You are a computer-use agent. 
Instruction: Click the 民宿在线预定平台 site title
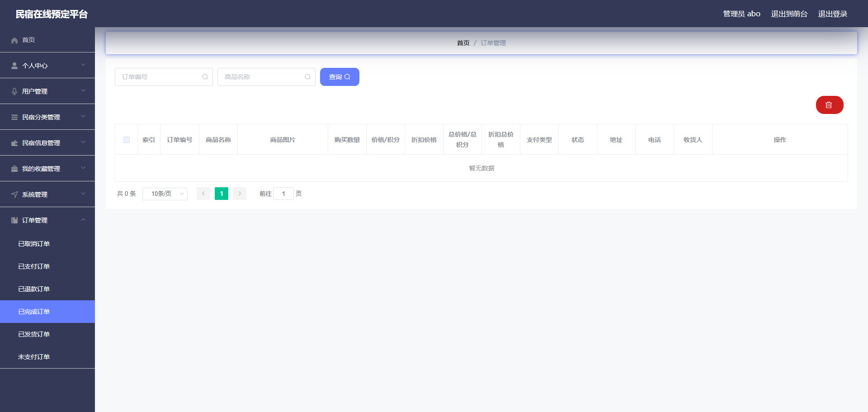[52, 14]
